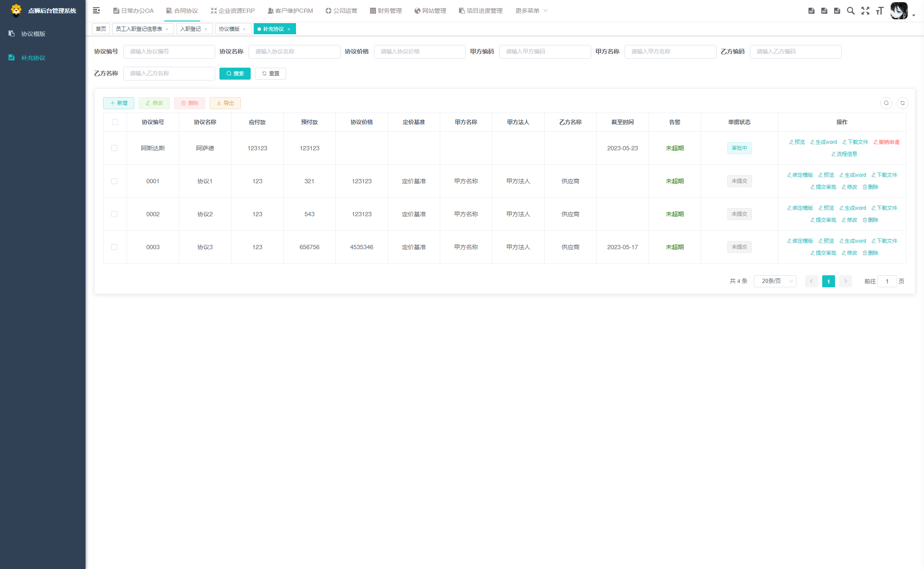
Task: Close the 补充协议 tab
Action: [289, 29]
